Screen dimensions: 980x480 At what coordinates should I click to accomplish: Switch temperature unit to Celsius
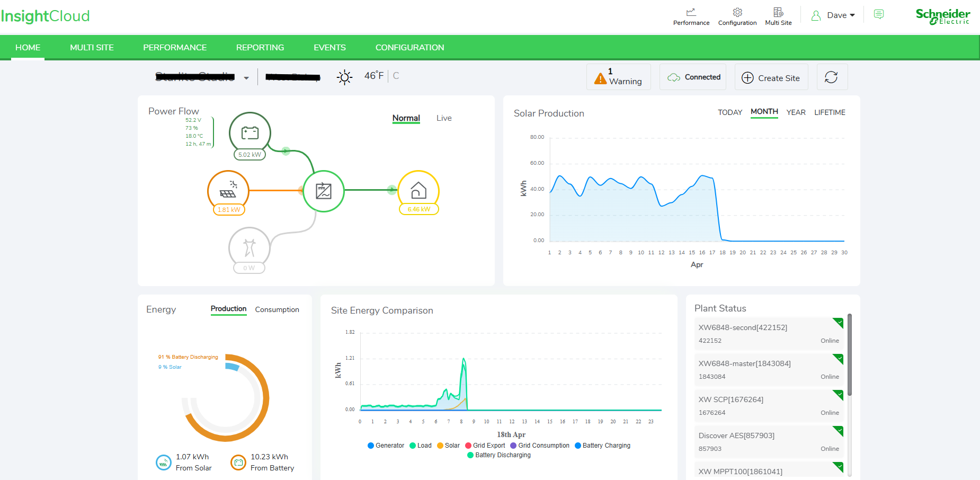point(396,76)
